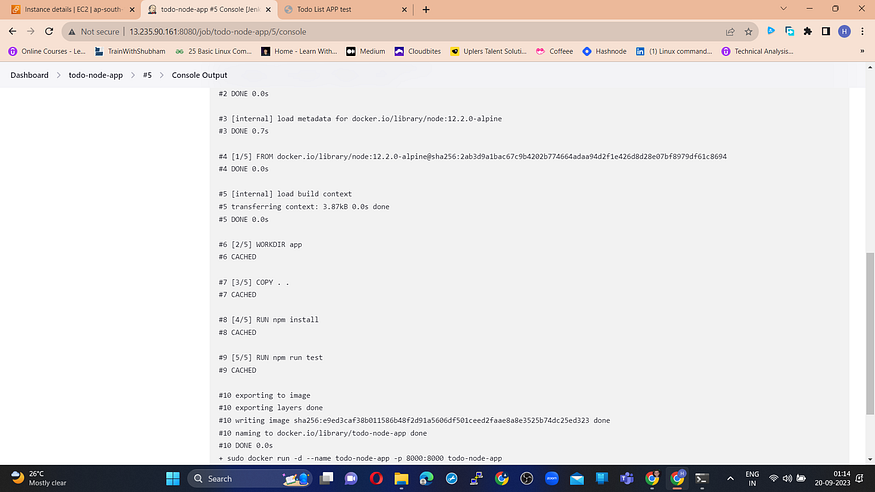Open Microsoft Teams from taskbar

[627, 479]
